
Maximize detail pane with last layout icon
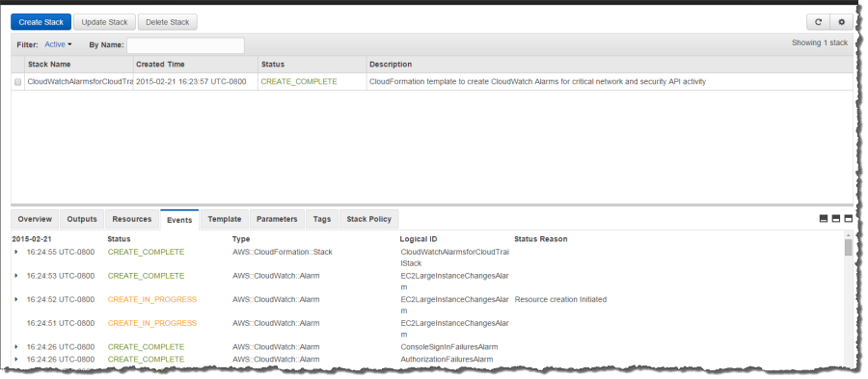point(848,219)
